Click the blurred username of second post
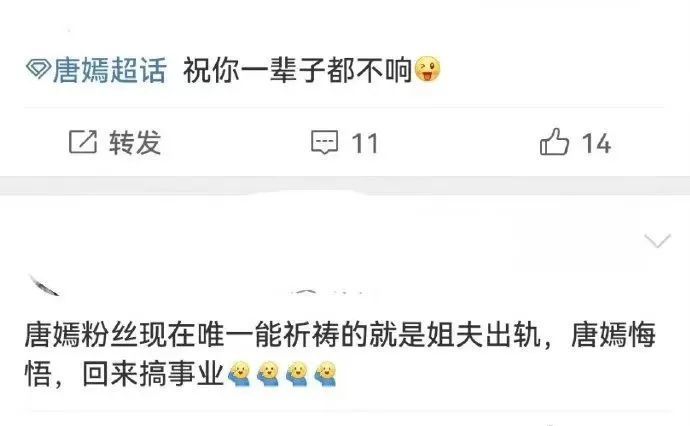Viewport: 690px width, 426px height. point(334,292)
